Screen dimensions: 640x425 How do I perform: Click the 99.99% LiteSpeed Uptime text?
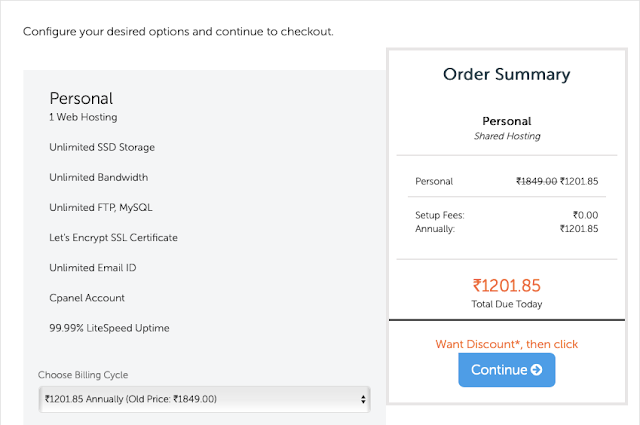coord(109,328)
